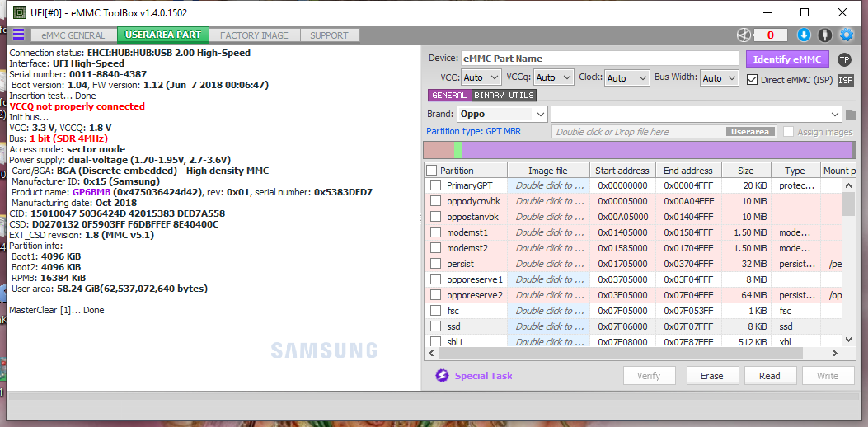Click the counter globe icon in toolbar
The height and width of the screenshot is (427, 868).
point(744,35)
